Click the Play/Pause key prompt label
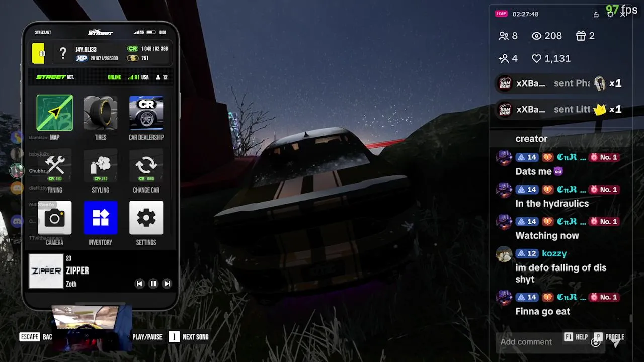The image size is (644, 362). tap(147, 337)
